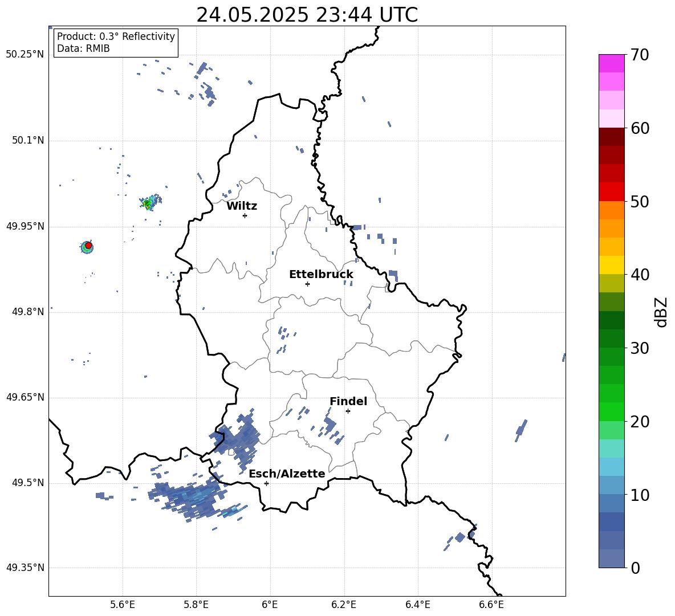Click the Esch/Alzette cross marker
675x616 pixels.
pos(266,483)
